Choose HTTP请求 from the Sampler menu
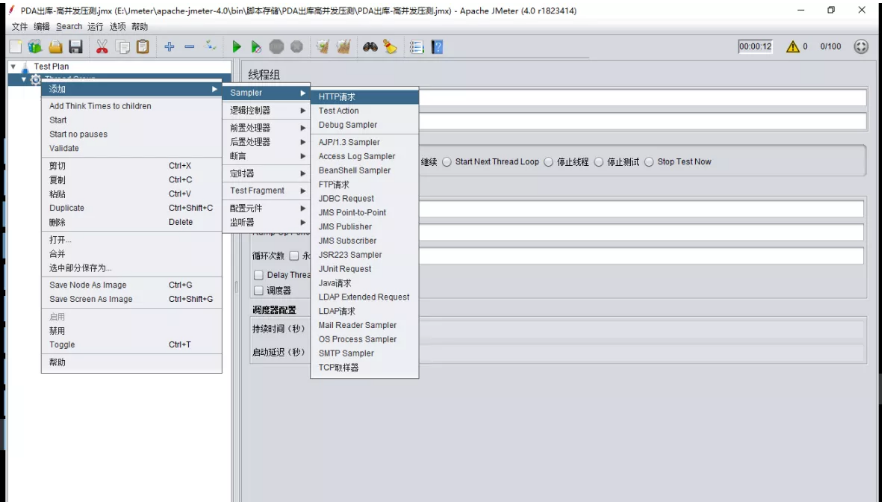The height and width of the screenshot is (502, 882). coord(364,97)
